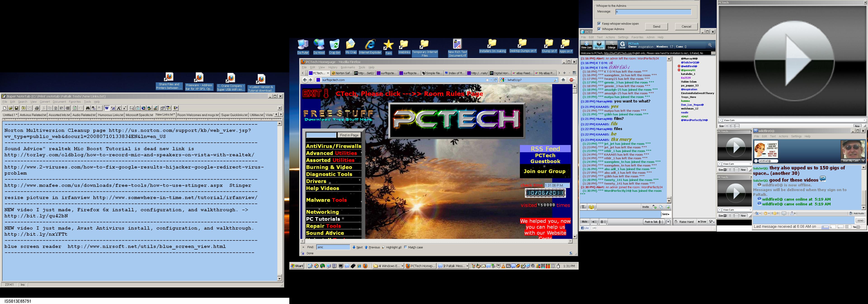Click the Facebook Like button in Paltalk room
The width and height of the screenshot is (868, 304).
click(585, 228)
